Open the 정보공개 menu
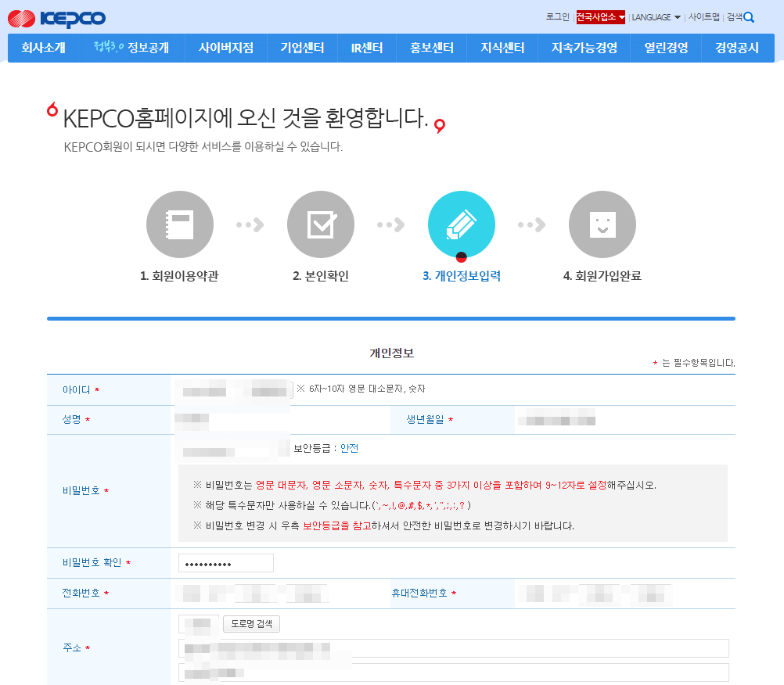The width and height of the screenshot is (784, 685). (x=131, y=48)
